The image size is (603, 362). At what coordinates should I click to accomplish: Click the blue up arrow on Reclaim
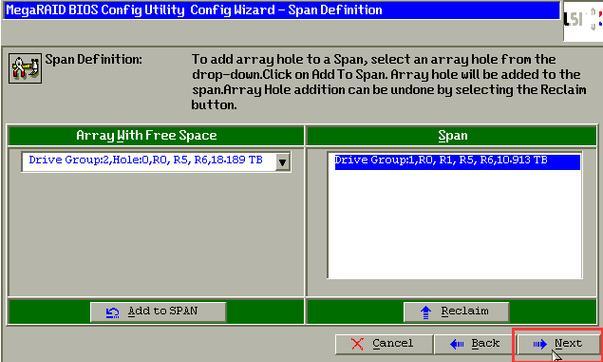point(426,312)
